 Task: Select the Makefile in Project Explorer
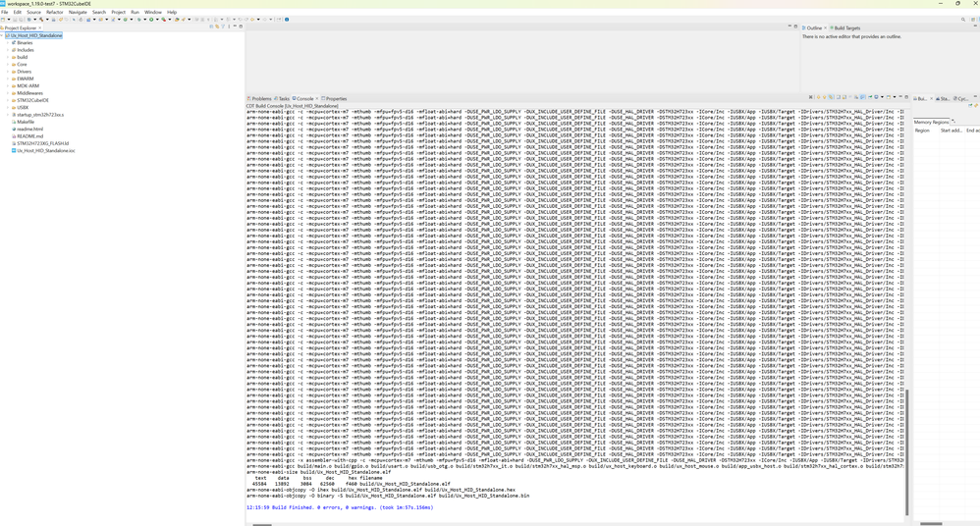(26, 122)
